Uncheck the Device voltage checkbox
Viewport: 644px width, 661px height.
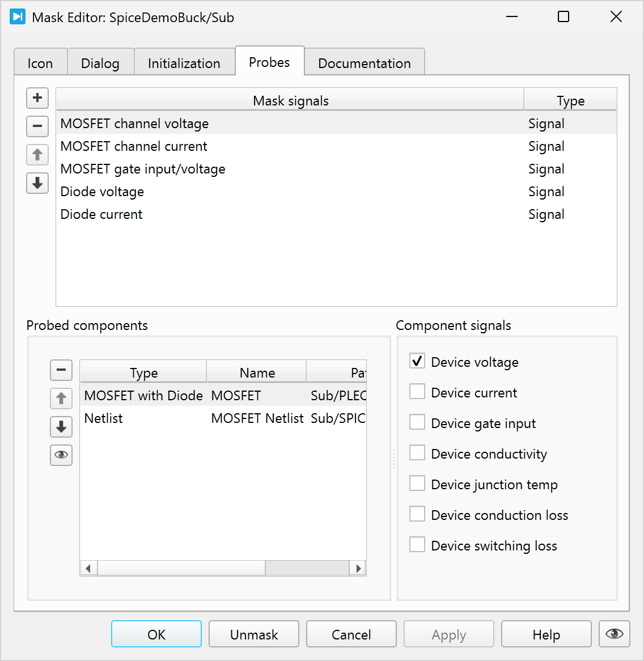(x=417, y=361)
